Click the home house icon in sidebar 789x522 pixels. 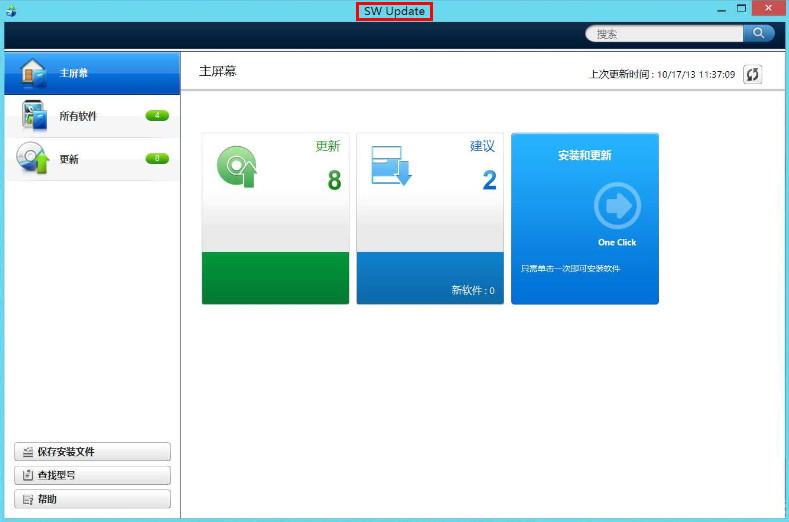[34, 73]
